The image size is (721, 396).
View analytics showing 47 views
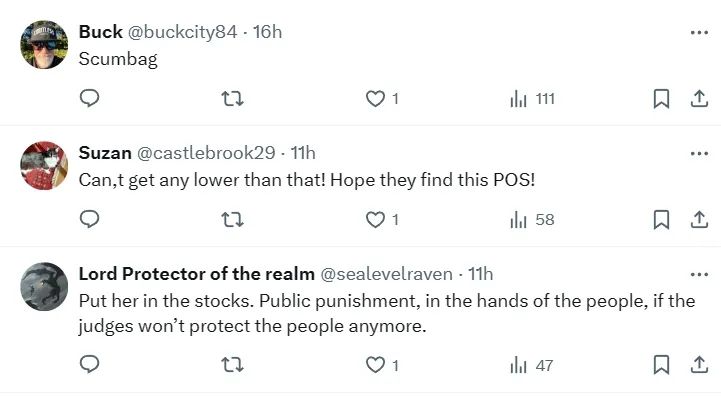[x=532, y=365]
